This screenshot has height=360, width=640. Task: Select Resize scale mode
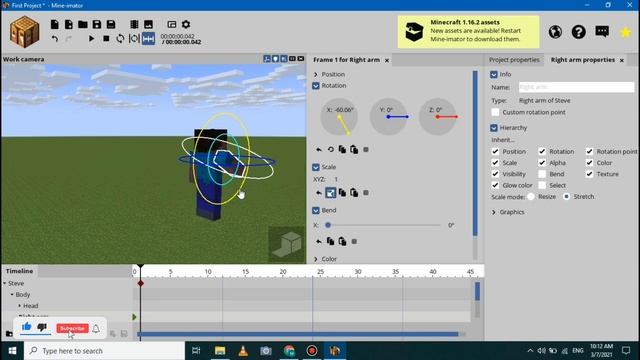coord(531,197)
